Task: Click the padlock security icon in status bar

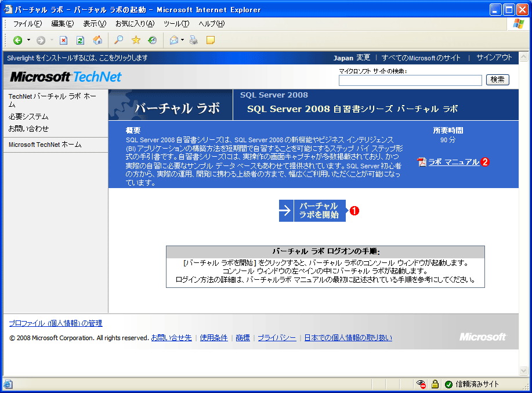Action: tap(435, 384)
